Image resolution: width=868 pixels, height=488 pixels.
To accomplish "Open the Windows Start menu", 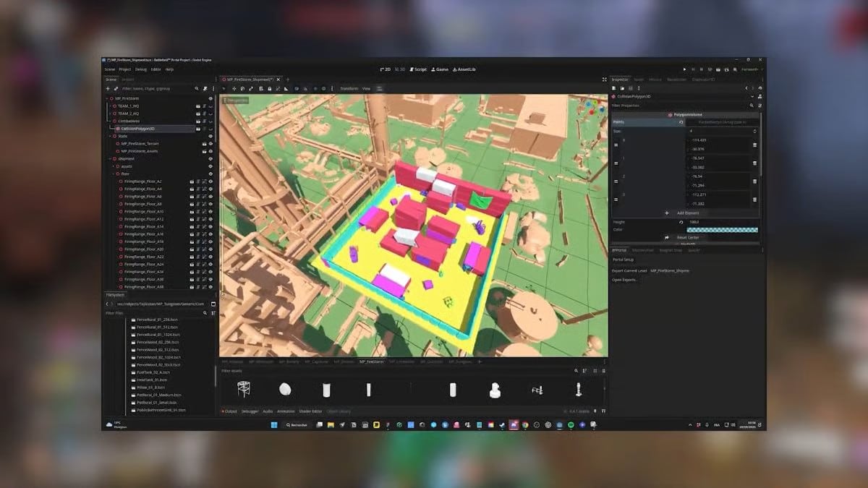I will tap(273, 425).
